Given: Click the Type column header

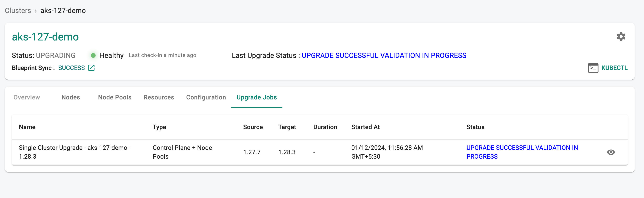Looking at the screenshot, I should tap(159, 127).
